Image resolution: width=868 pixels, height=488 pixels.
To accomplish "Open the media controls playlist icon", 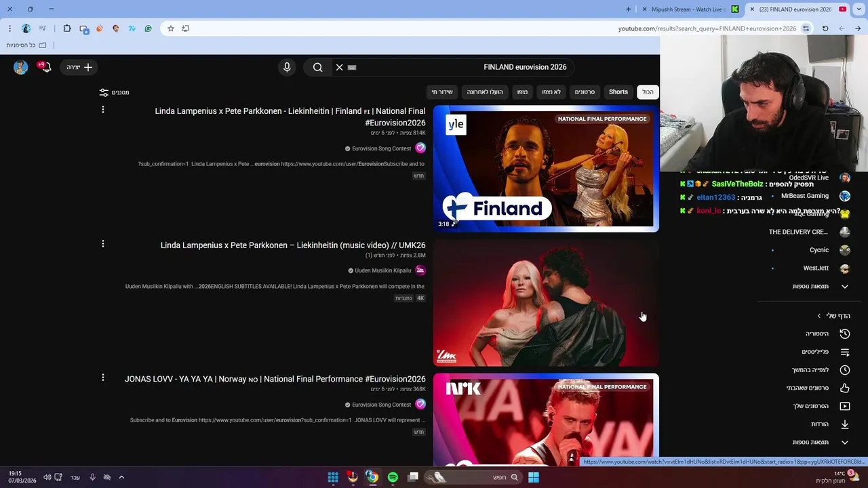I will coord(43,28).
